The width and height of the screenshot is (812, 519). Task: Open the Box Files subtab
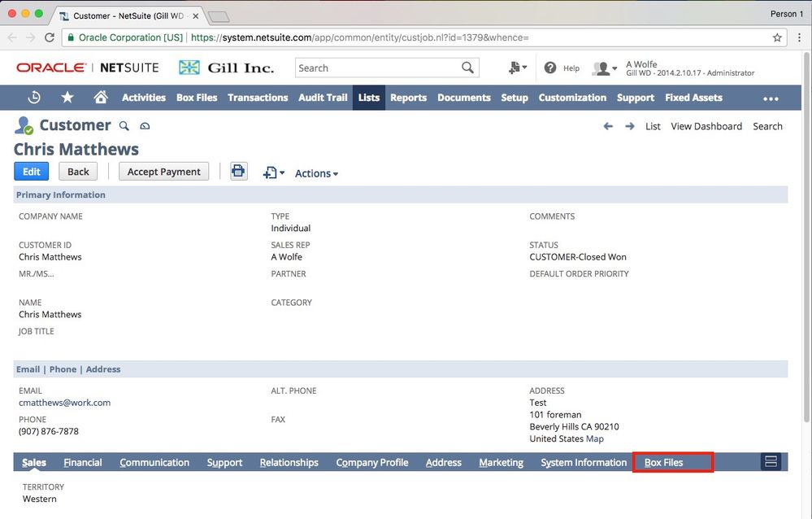pos(663,463)
